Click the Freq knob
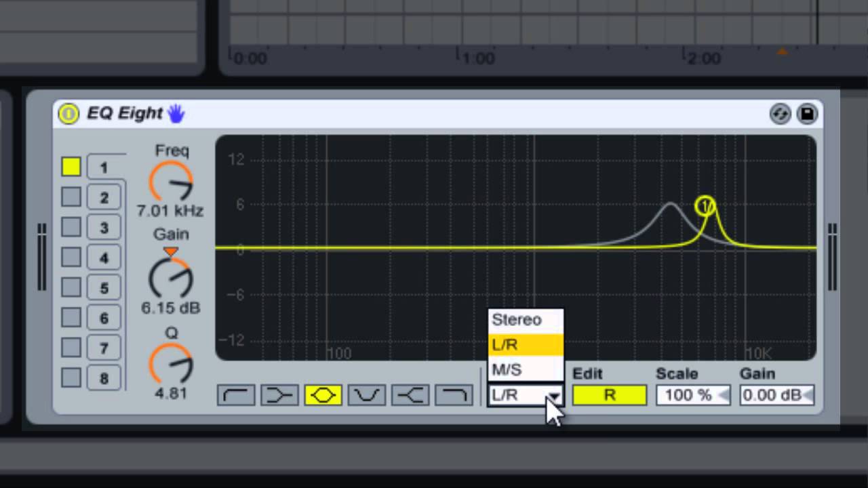Screen dimensions: 868x488 tap(171, 182)
